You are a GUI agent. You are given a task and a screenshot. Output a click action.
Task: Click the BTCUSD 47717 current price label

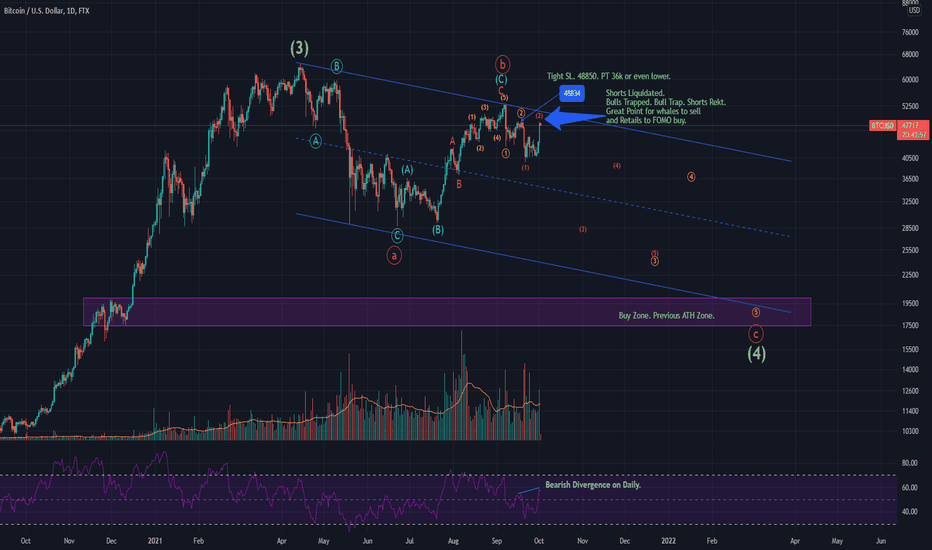coord(899,125)
